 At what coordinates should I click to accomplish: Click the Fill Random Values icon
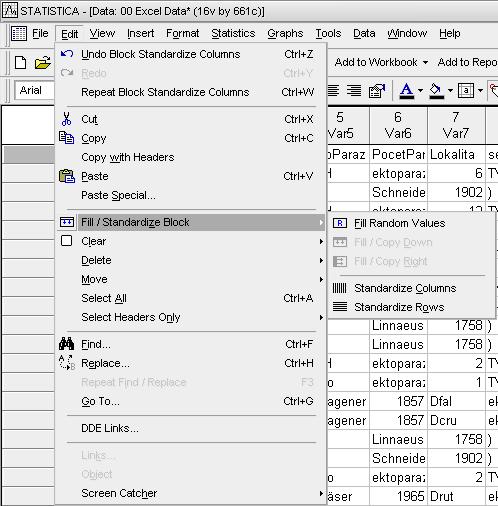[x=340, y=223]
